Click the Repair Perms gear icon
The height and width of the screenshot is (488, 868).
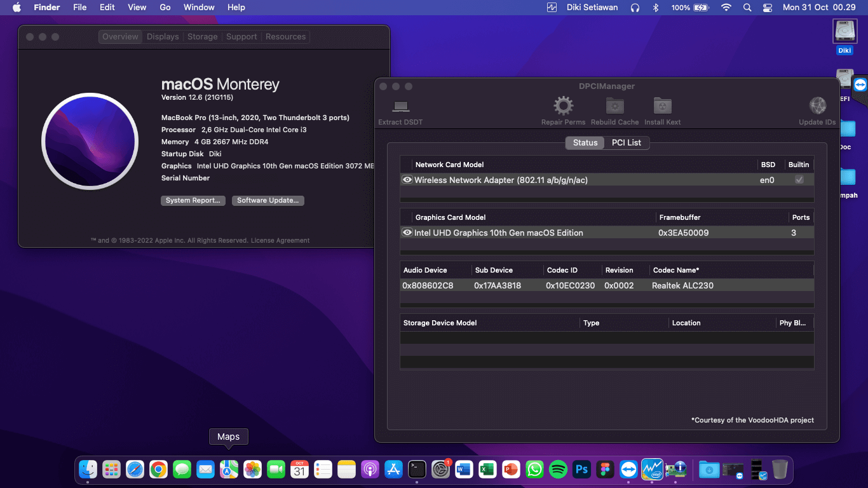(x=563, y=105)
